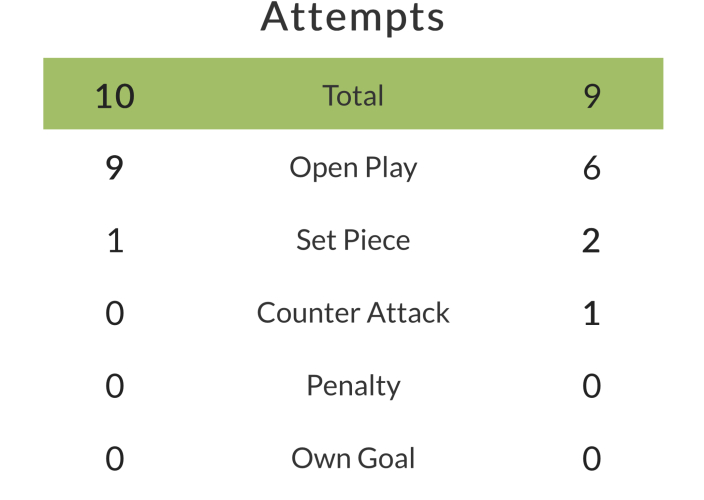Click right team's total attempts value 9
Viewport: 704px width, 500px height.
pos(591,96)
